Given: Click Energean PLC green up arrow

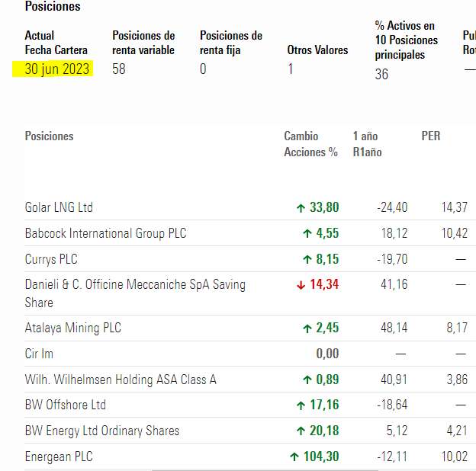Looking at the screenshot, I should pos(294,457).
